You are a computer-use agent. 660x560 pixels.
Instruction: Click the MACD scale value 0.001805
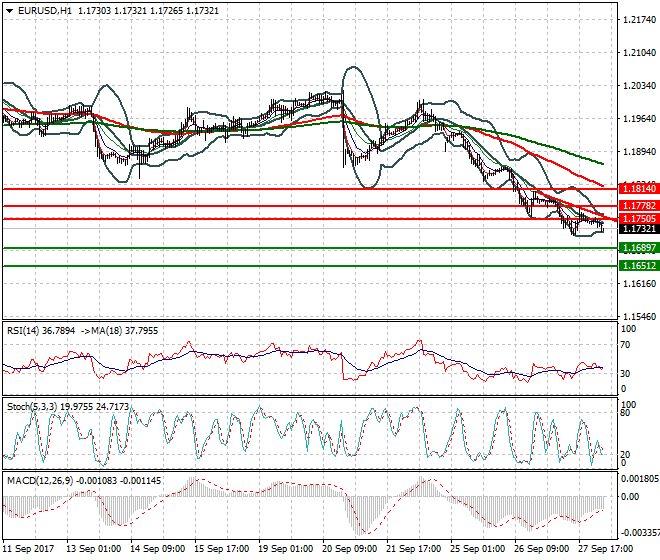pyautogui.click(x=640, y=478)
